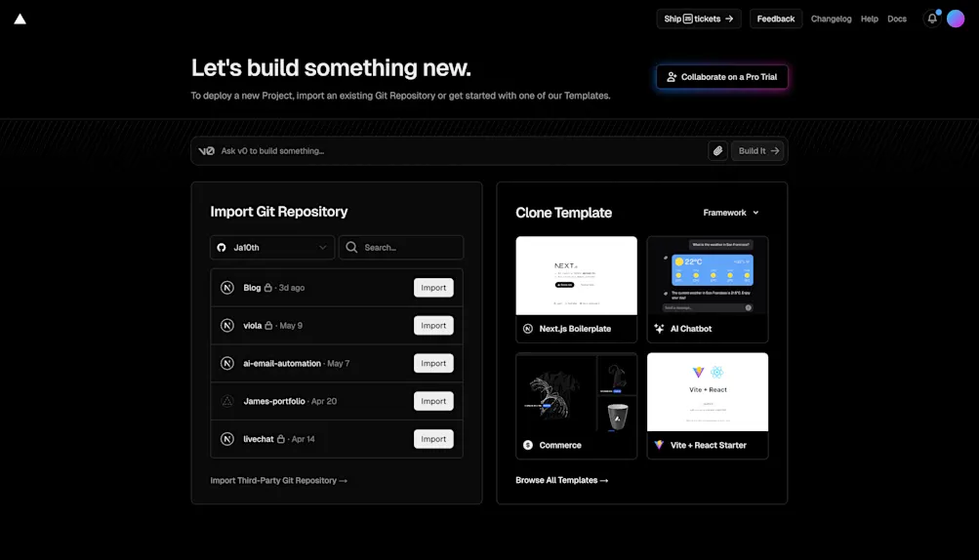Click Collaborate on a Pro Trial

tap(721, 77)
